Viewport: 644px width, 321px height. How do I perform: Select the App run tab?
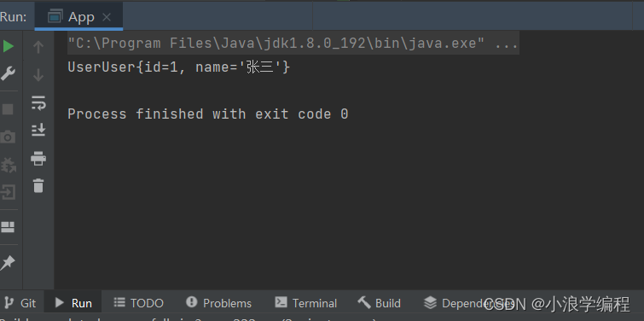(x=78, y=17)
